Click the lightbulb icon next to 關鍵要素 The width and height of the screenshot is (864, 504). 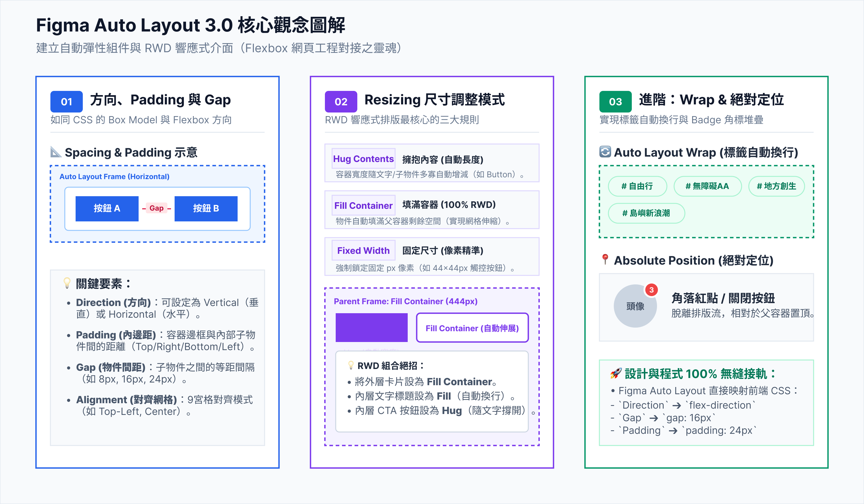(67, 283)
